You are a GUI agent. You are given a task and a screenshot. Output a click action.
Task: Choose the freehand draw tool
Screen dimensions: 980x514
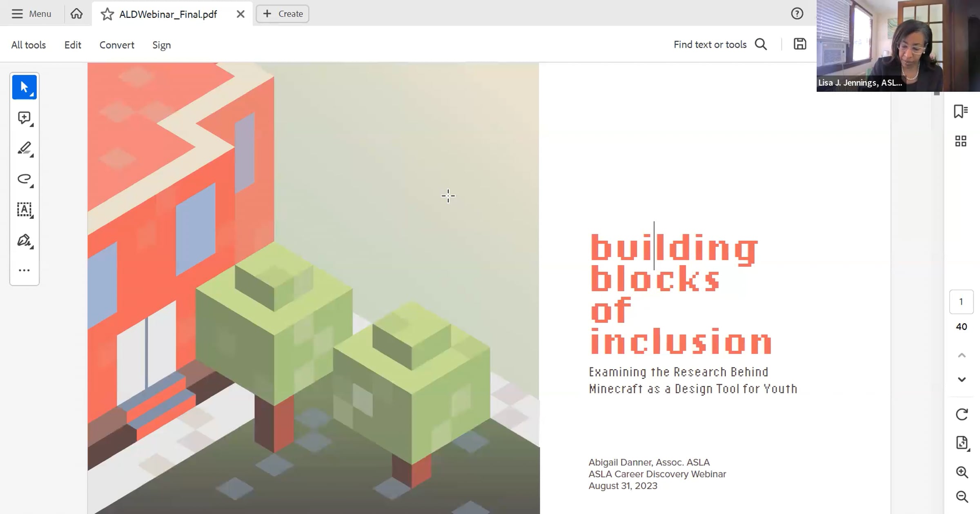(x=24, y=179)
